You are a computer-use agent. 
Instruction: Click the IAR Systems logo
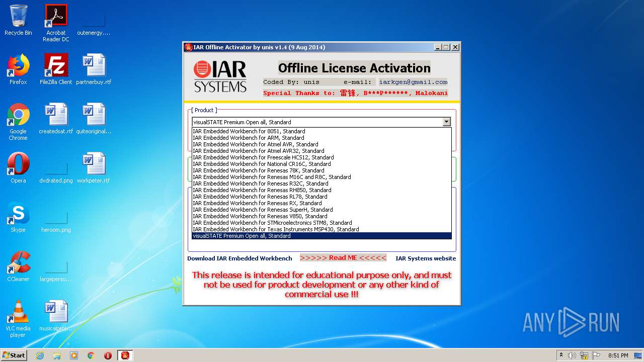(x=220, y=76)
